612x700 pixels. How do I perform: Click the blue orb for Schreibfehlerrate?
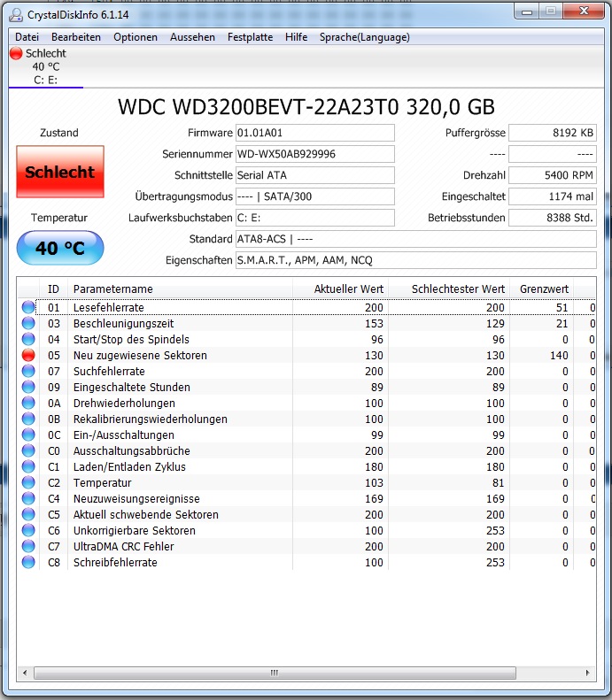[x=28, y=562]
